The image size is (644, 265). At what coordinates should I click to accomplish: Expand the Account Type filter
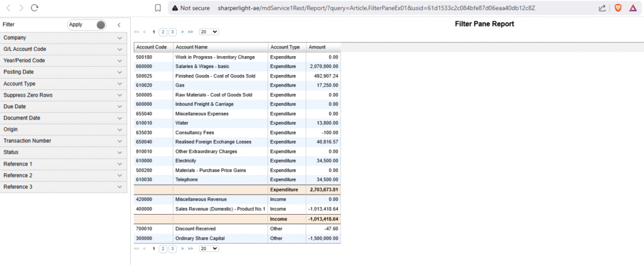coord(64,84)
